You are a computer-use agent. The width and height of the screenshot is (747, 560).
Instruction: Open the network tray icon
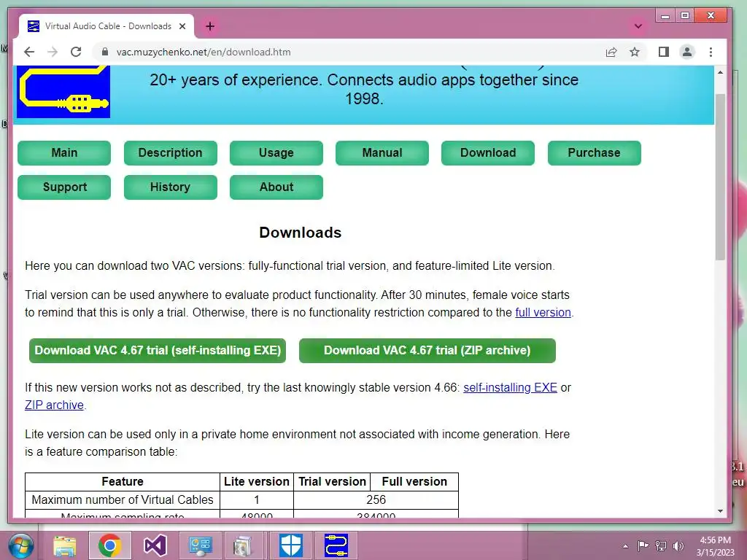pyautogui.click(x=661, y=545)
